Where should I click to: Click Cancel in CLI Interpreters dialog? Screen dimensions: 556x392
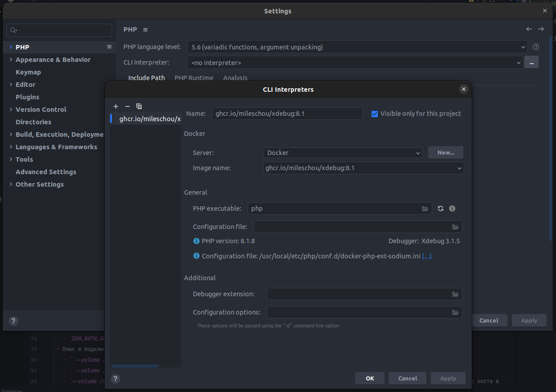(408, 378)
